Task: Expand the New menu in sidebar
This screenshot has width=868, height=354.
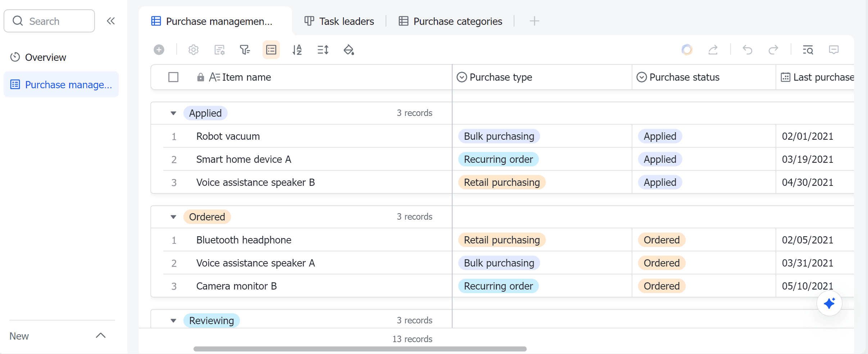Action: [x=101, y=336]
